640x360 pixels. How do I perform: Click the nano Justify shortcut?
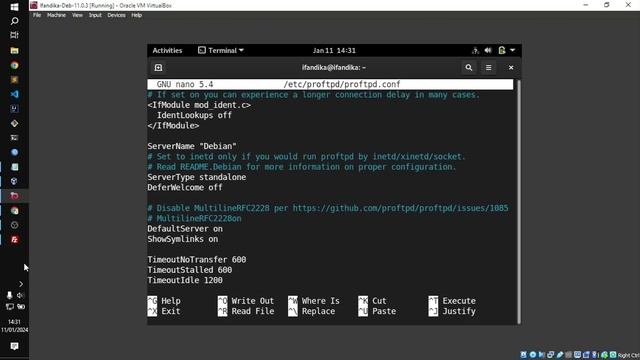click(x=452, y=311)
